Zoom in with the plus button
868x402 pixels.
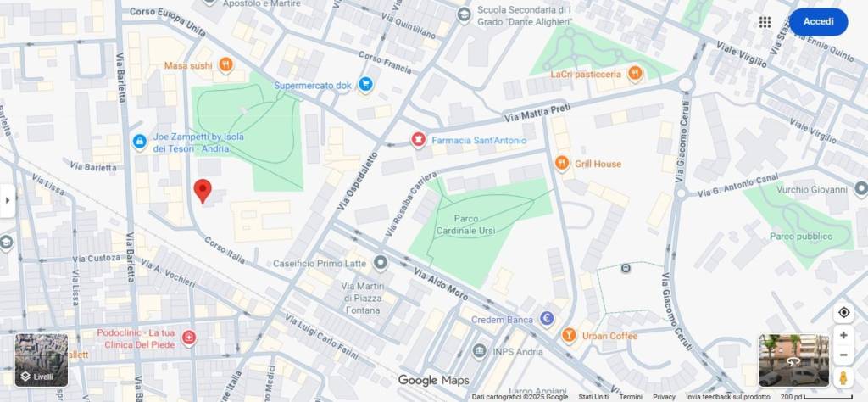point(843,336)
